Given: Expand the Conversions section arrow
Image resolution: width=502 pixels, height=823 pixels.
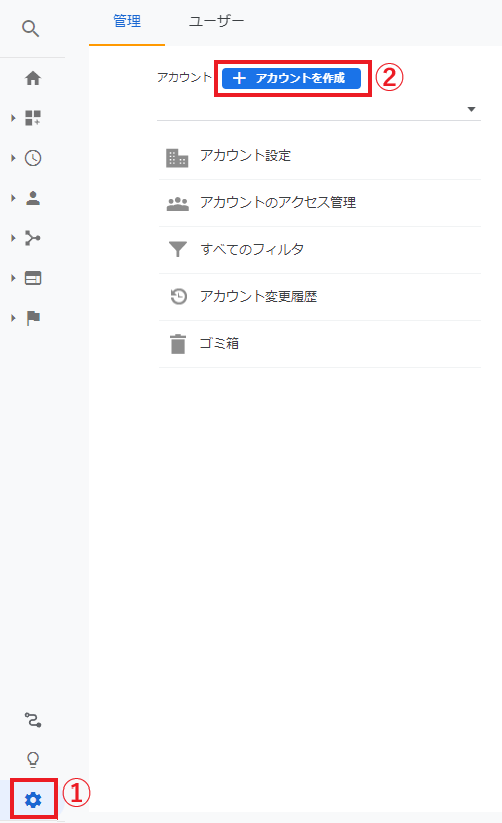Looking at the screenshot, I should pyautogui.click(x=13, y=318).
